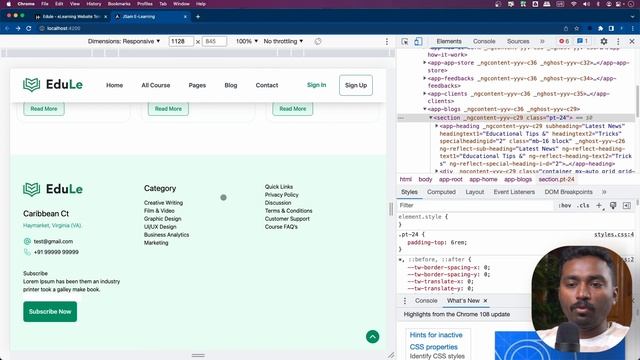The image size is (640, 360).
Task: Click the Sign Up button
Action: tap(356, 85)
